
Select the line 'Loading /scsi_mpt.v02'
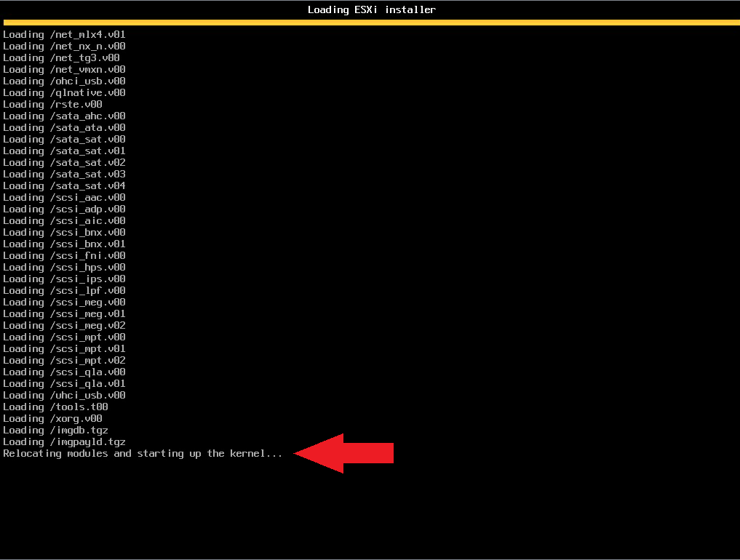[x=64, y=361]
